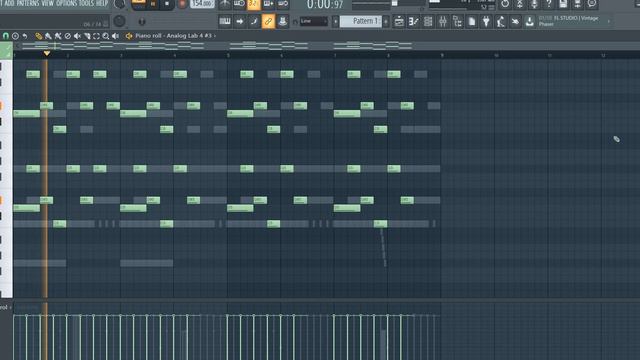The image size is (640, 360).
Task: Open the help question mark icon
Action: [549, 4]
